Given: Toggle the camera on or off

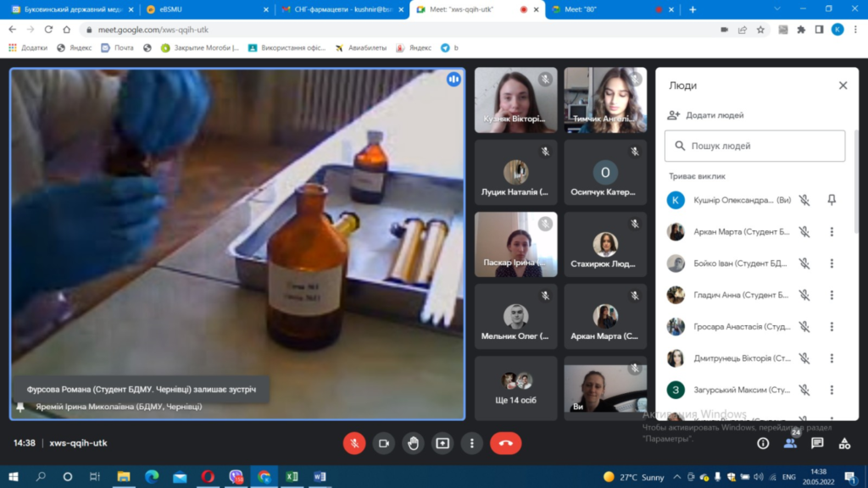Looking at the screenshot, I should (x=383, y=443).
